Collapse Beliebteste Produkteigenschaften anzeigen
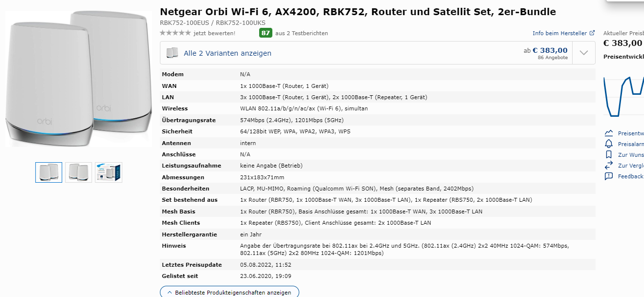The height and width of the screenshot is (297, 644). (229, 292)
